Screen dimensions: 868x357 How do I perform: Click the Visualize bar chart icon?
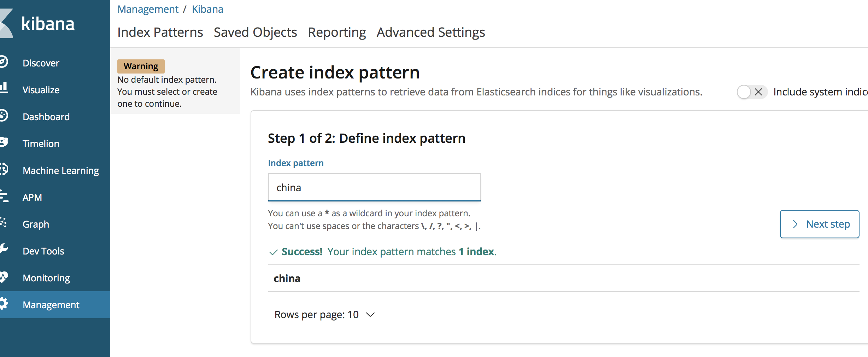[4, 88]
